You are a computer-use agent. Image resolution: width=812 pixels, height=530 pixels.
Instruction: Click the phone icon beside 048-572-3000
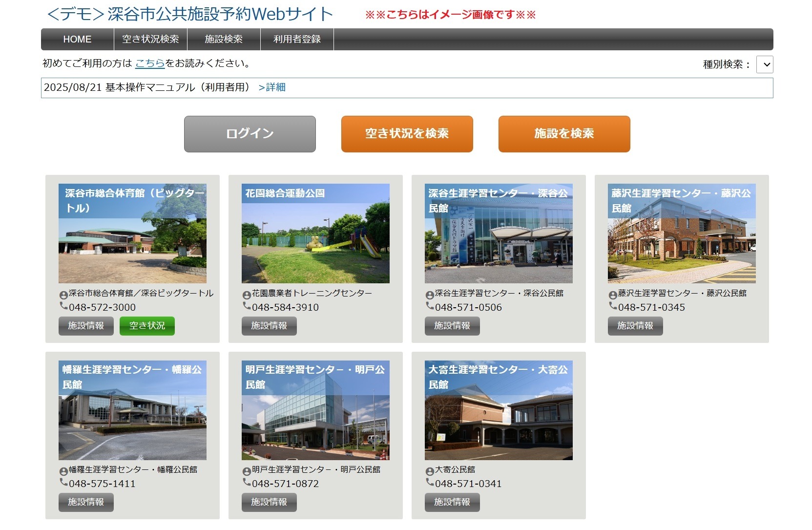pyautogui.click(x=63, y=307)
